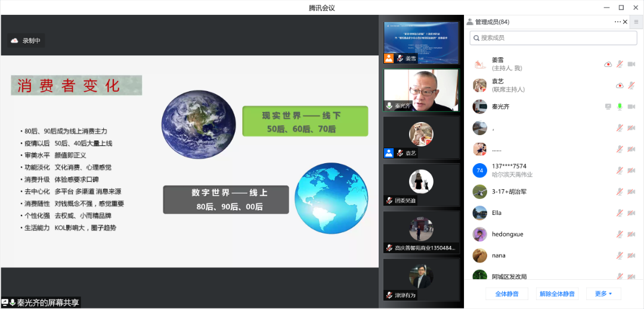
Task: Click member name 3-17+胡治军
Action: (509, 191)
